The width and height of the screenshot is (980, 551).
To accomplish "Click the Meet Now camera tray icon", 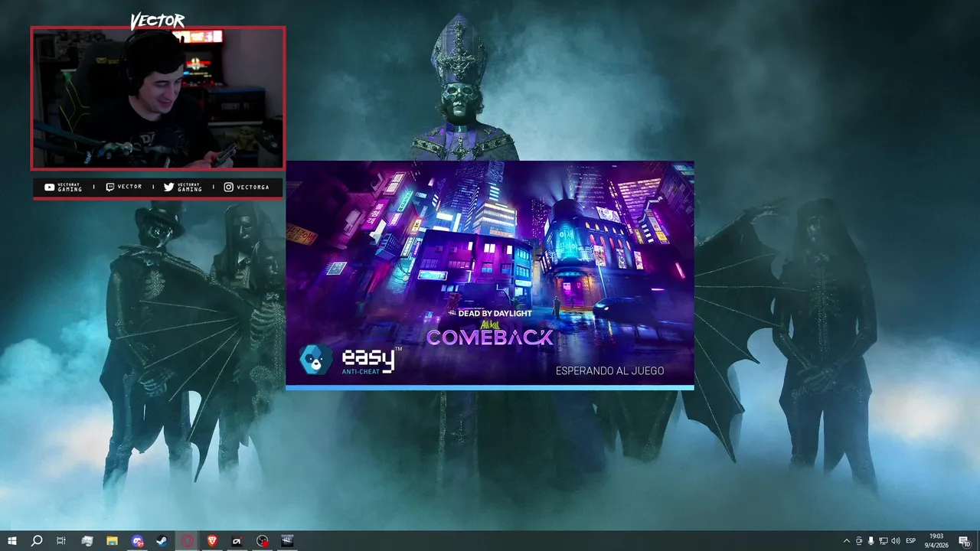I will point(859,541).
